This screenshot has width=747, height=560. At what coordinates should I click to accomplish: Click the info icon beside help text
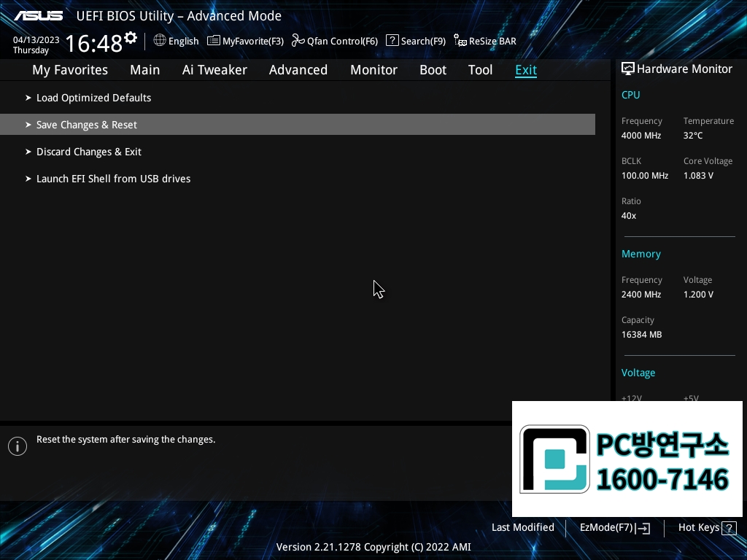[x=18, y=446]
